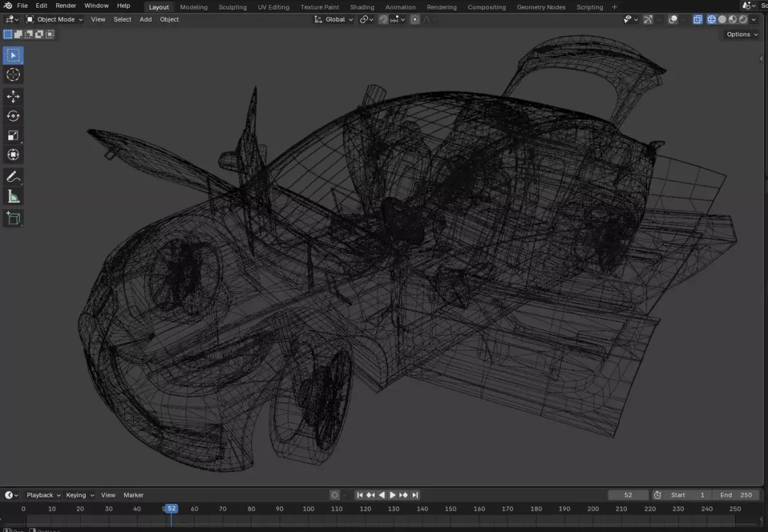768x532 pixels.
Task: Switch to the Sculpting workspace tab
Action: (232, 7)
